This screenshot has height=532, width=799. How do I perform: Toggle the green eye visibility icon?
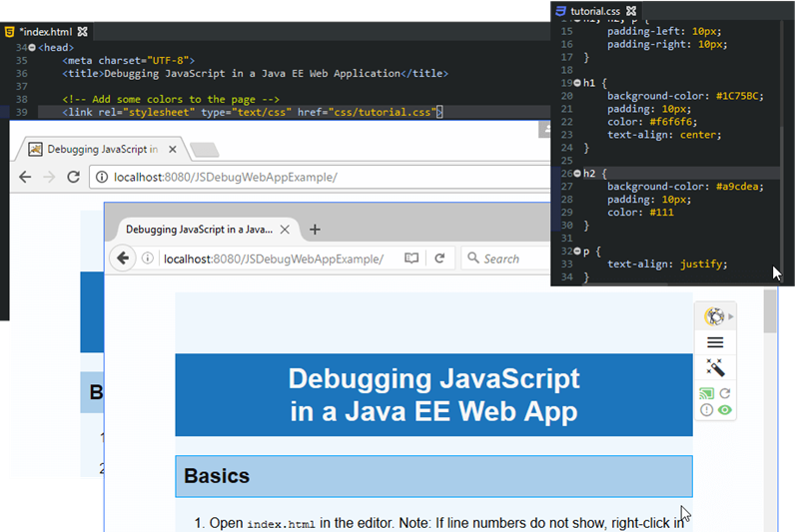pos(725,410)
